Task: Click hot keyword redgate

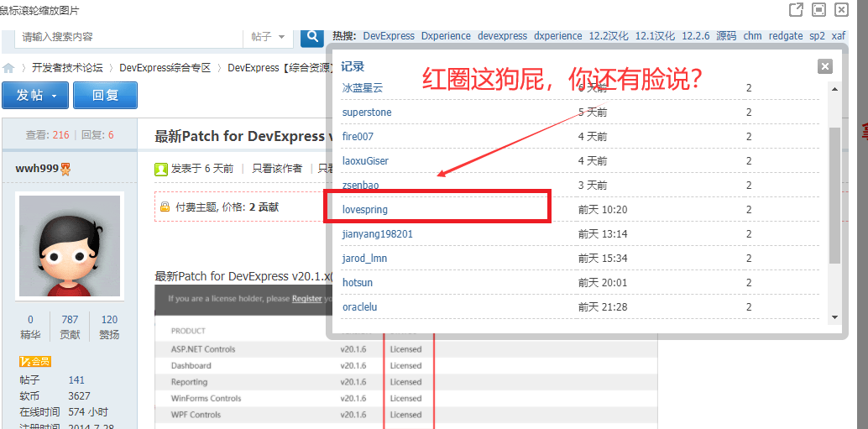Action: (786, 36)
